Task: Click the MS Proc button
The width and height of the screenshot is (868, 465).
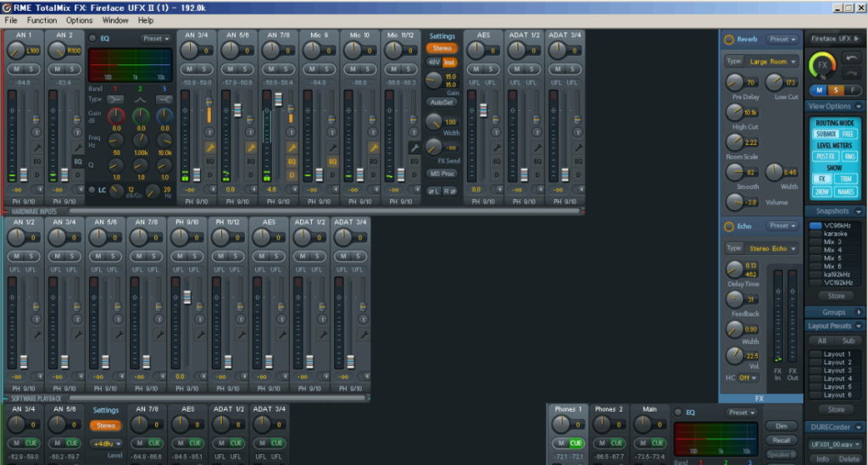Action: pos(442,174)
